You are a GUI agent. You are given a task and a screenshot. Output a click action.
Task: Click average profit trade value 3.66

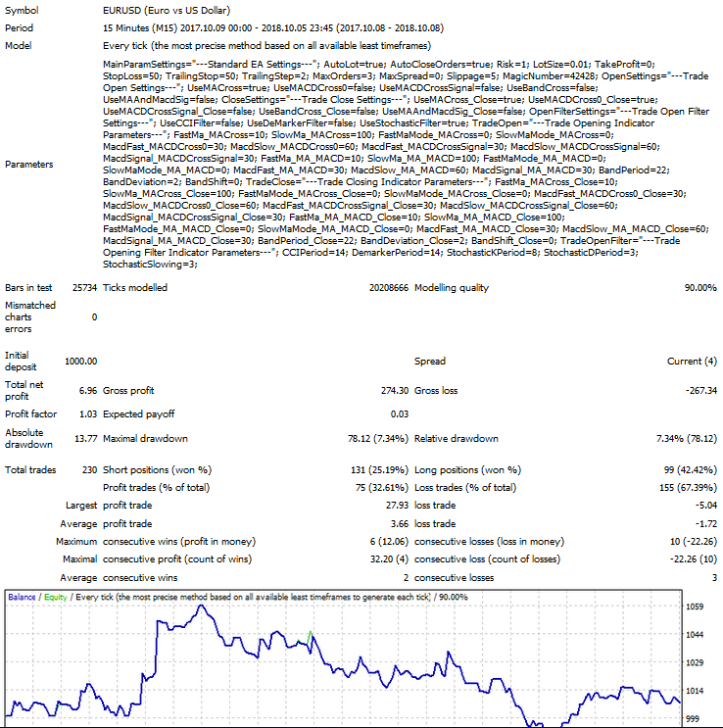(400, 524)
